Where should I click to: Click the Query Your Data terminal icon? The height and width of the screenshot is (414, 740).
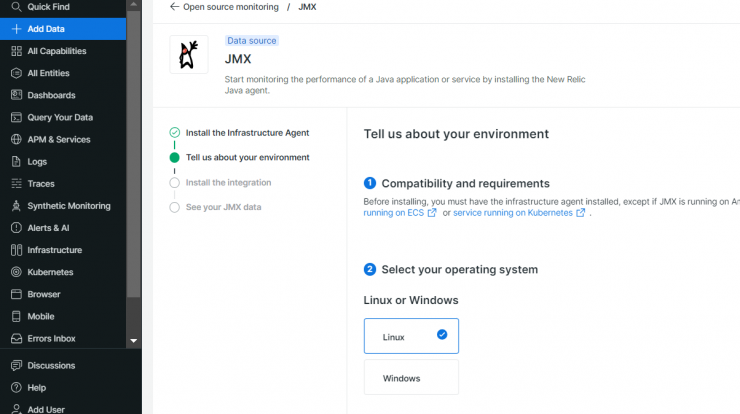pos(16,117)
